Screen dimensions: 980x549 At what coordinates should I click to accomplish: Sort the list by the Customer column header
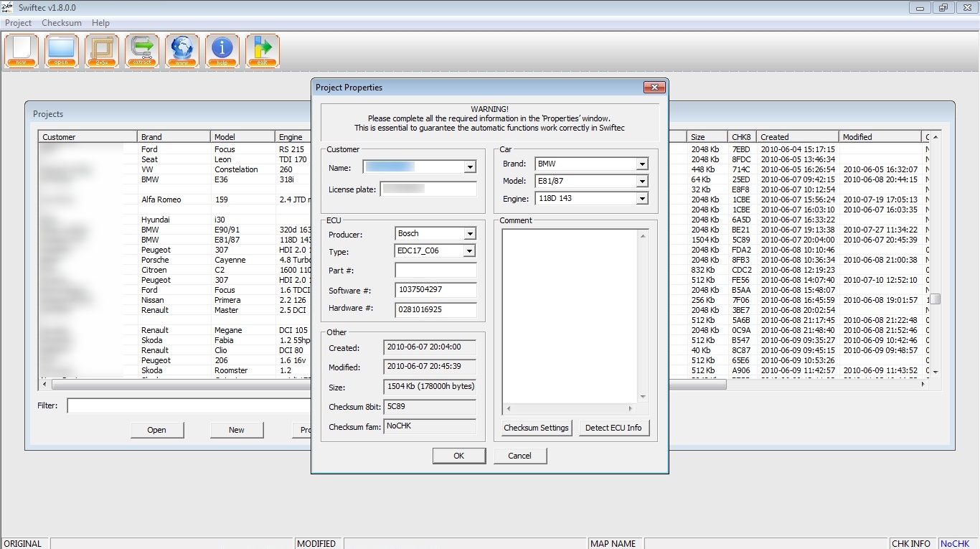tap(88, 137)
